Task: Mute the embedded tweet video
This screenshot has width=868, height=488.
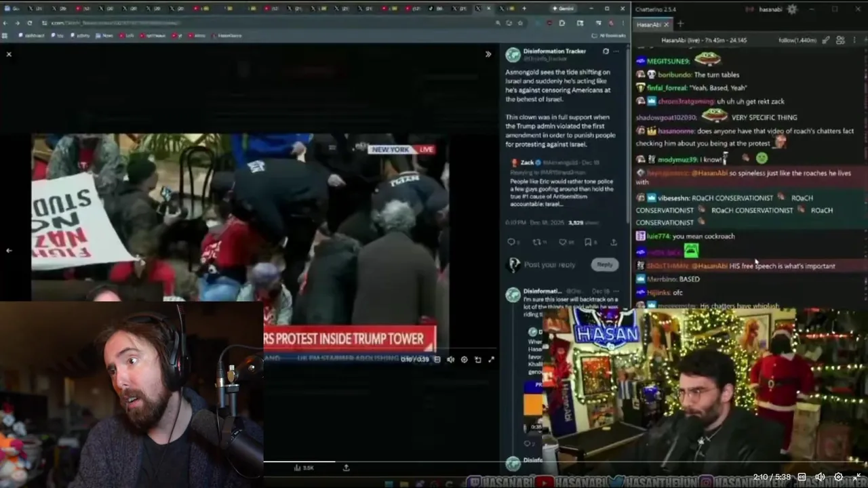Action: [x=450, y=359]
